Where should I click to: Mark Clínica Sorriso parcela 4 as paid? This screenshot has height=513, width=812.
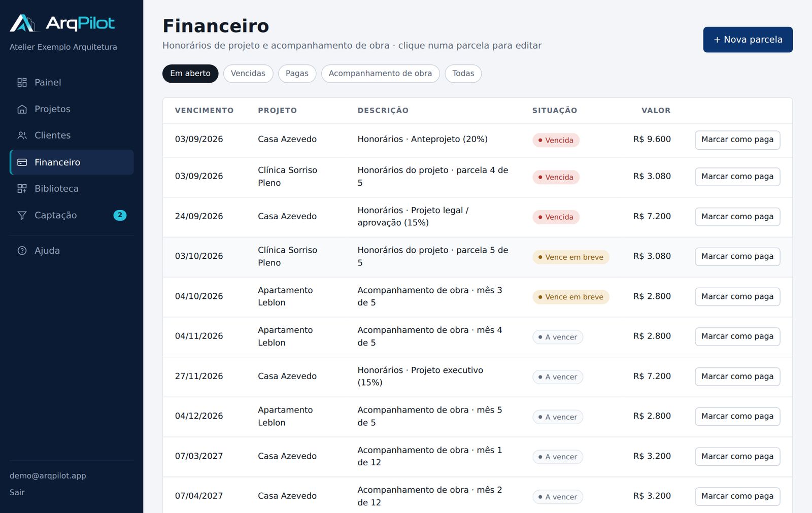pyautogui.click(x=737, y=177)
